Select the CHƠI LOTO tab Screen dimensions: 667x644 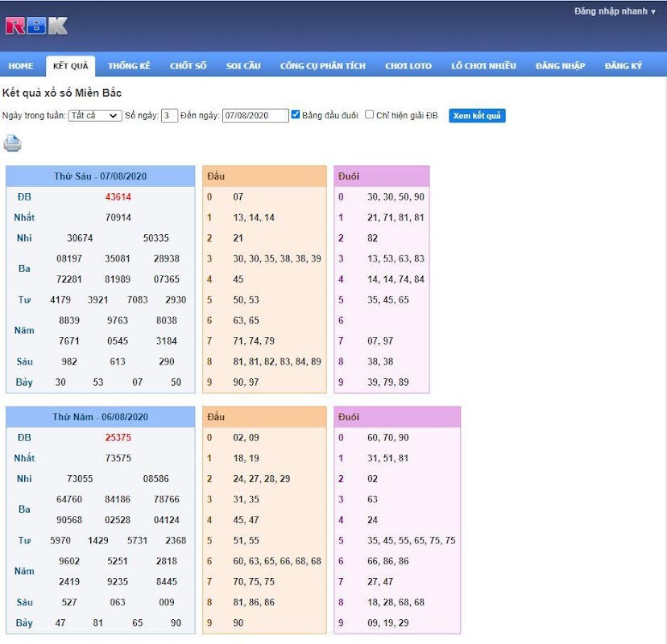(x=408, y=66)
